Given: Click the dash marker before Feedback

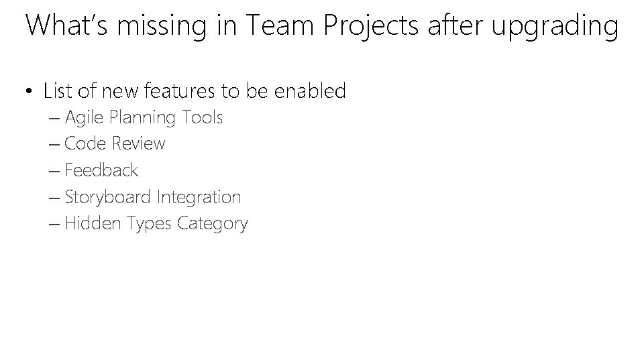Looking at the screenshot, I should click(x=54, y=172).
